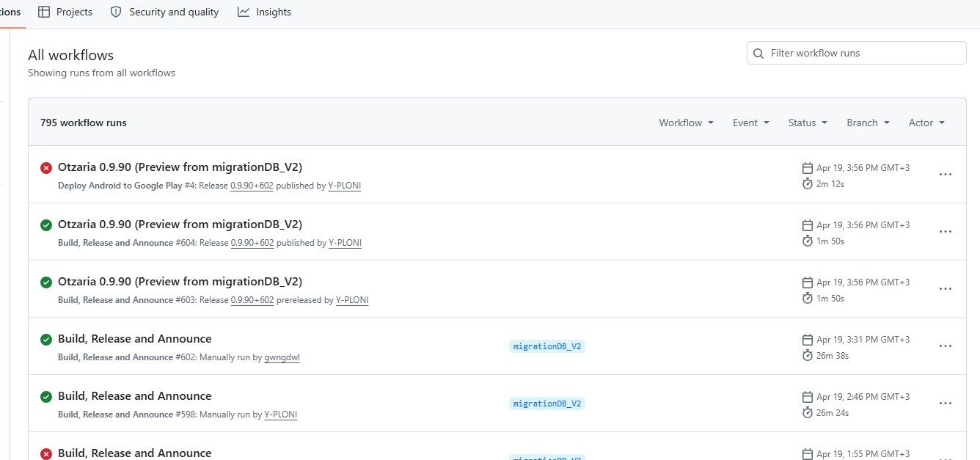980x460 pixels.
Task: Click 'Apr 19, 3:31 PM GMT+3' timestamp
Action: (863, 340)
